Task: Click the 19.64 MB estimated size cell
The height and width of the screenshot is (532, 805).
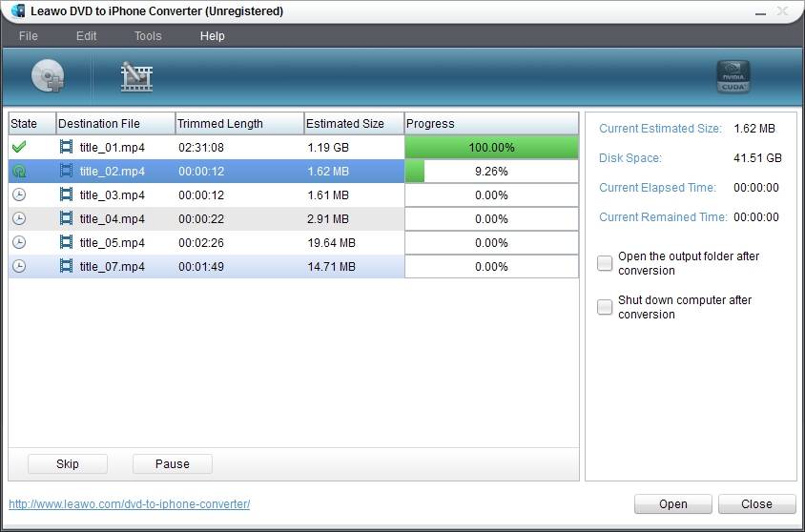Action: (x=332, y=243)
